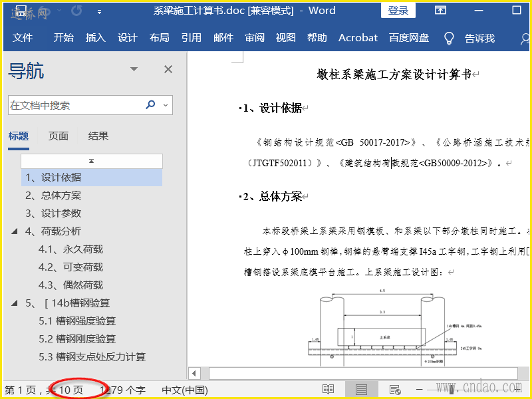Open the 邮件 ribbon tab
The height and width of the screenshot is (399, 532).
coord(223,38)
